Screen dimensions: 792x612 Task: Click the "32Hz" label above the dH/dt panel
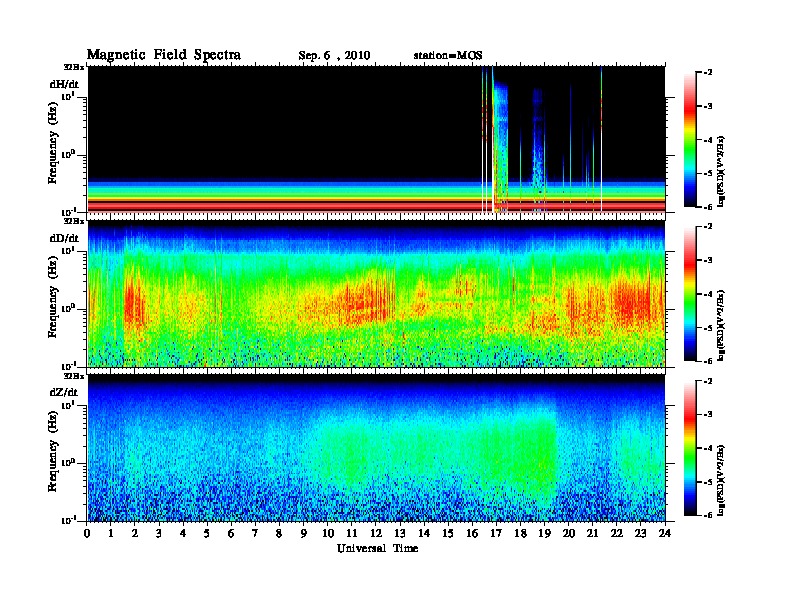[x=74, y=66]
